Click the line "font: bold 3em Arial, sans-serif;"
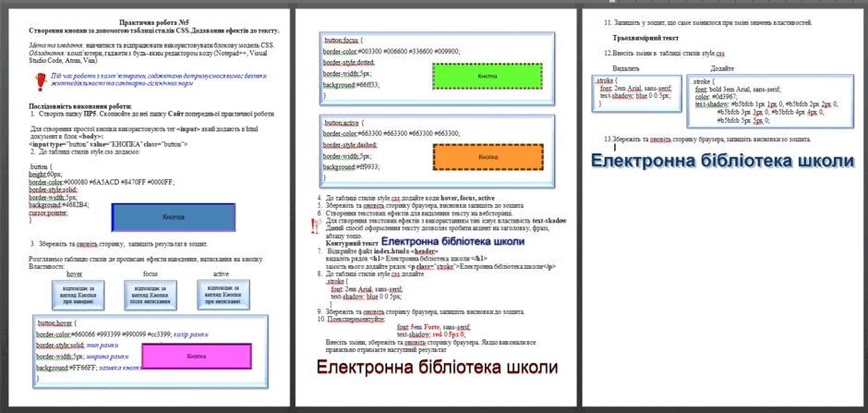 (738, 89)
